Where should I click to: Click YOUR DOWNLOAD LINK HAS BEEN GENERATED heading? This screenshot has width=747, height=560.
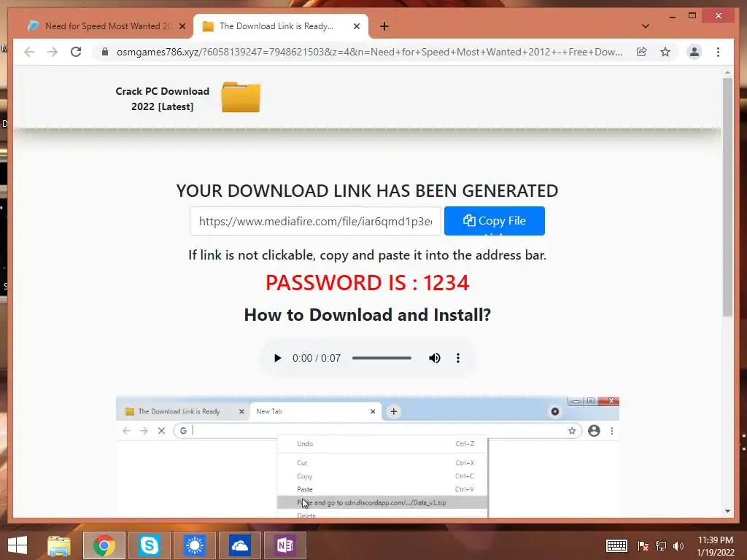tap(368, 191)
